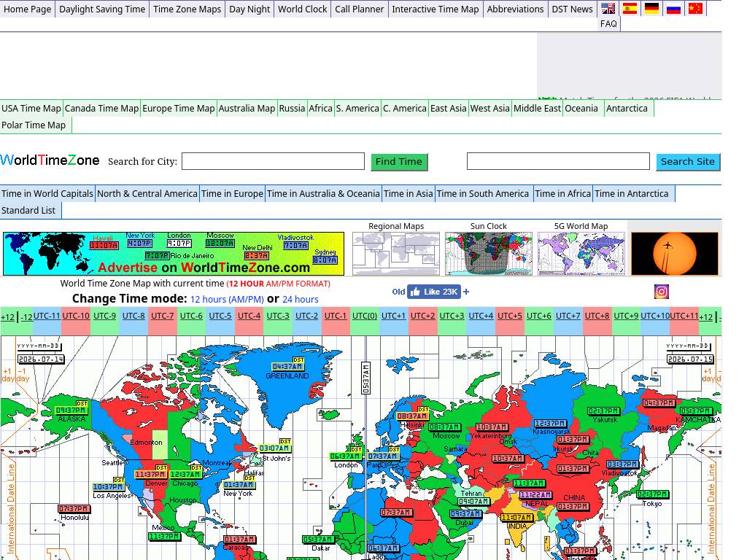747x560 pixels.
Task: Open the World Clock menu item
Action: [303, 9]
